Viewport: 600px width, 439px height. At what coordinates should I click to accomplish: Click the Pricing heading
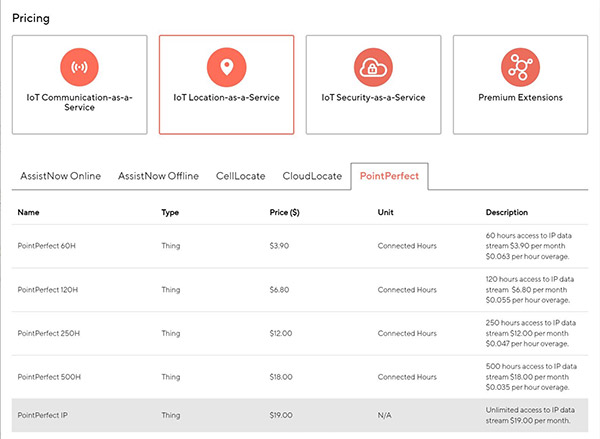(31, 18)
